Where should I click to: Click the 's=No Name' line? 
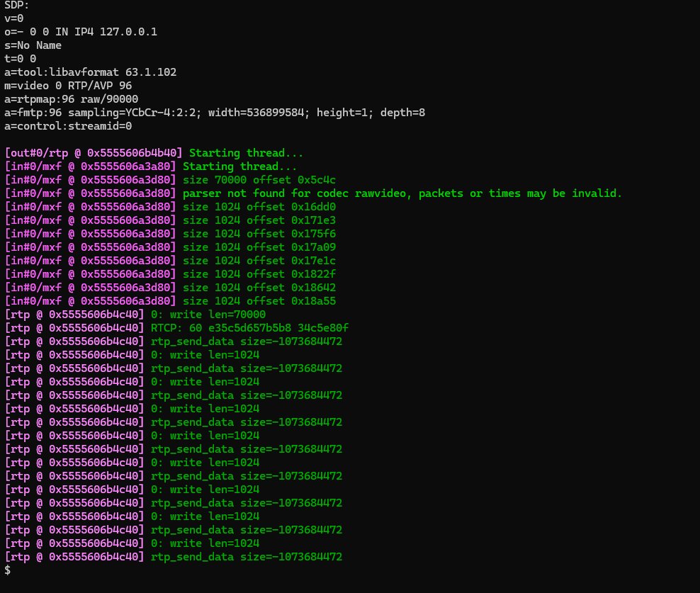point(33,45)
